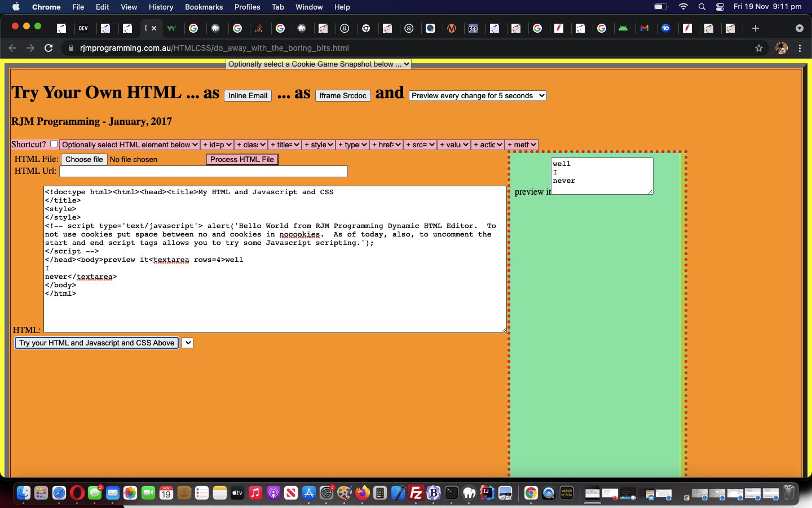Open Control Center in the menu bar
This screenshot has width=812, height=508.
pyautogui.click(x=720, y=7)
